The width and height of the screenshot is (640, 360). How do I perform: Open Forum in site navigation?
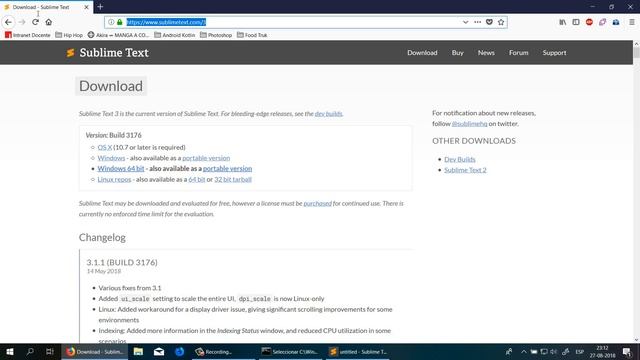[x=518, y=53]
